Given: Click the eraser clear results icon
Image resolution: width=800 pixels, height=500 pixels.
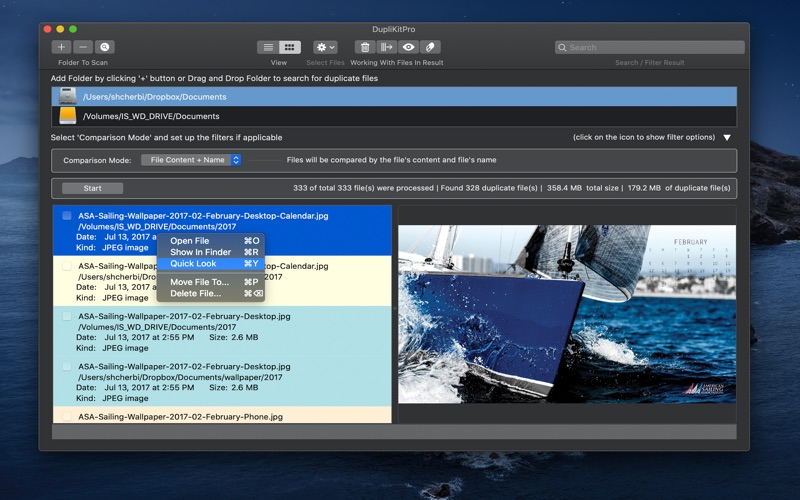Looking at the screenshot, I should [430, 47].
